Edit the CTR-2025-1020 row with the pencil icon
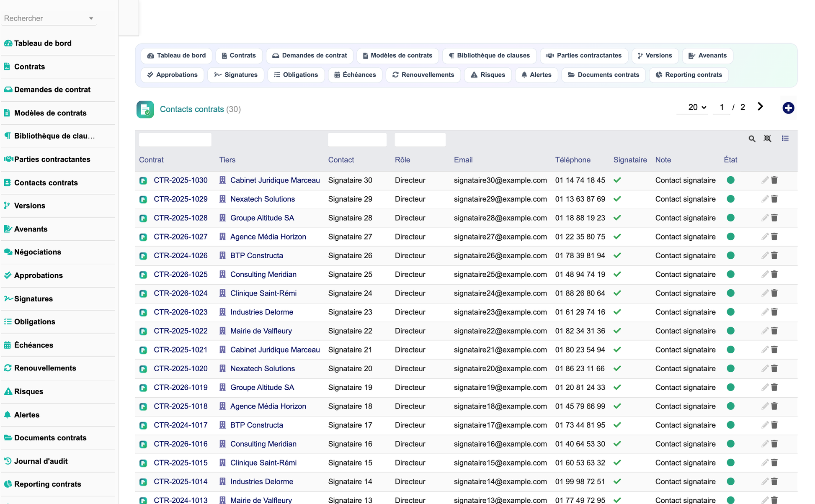815x504 pixels. tap(765, 368)
